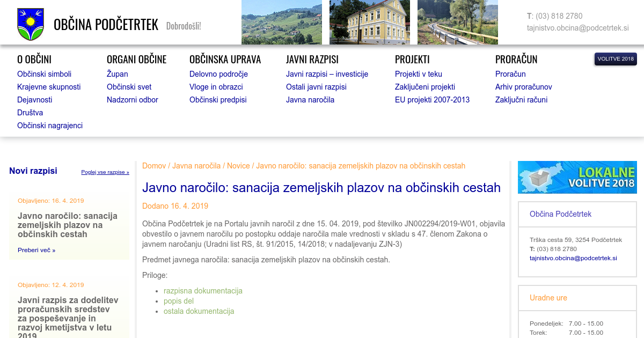Click Poglej vse razpise link

[105, 172]
